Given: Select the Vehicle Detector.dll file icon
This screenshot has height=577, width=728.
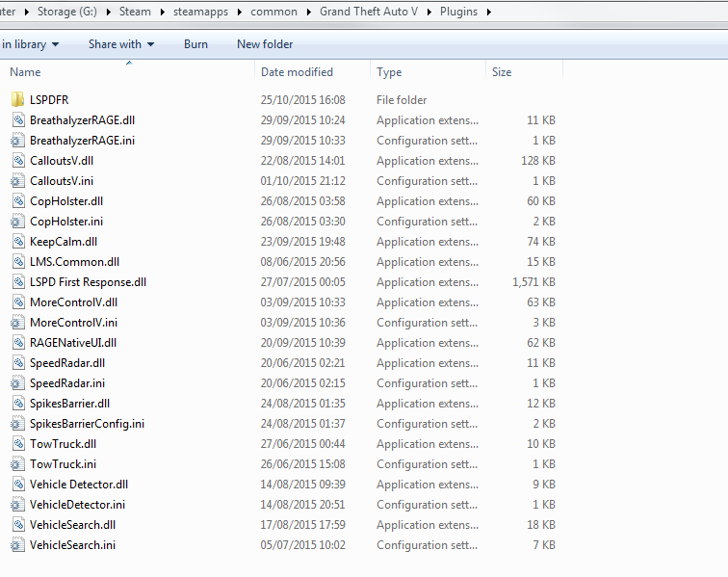Looking at the screenshot, I should point(17,484).
